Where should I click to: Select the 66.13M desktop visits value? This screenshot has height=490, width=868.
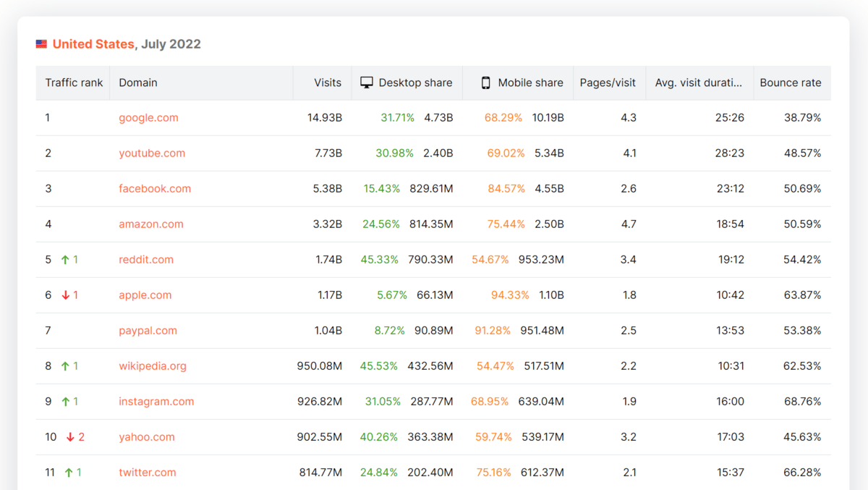[x=435, y=295]
